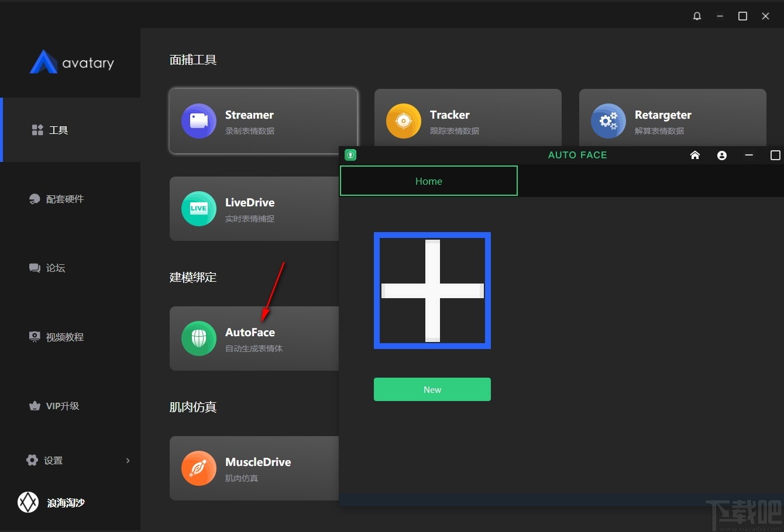Maximize the Auto Face window

775,155
